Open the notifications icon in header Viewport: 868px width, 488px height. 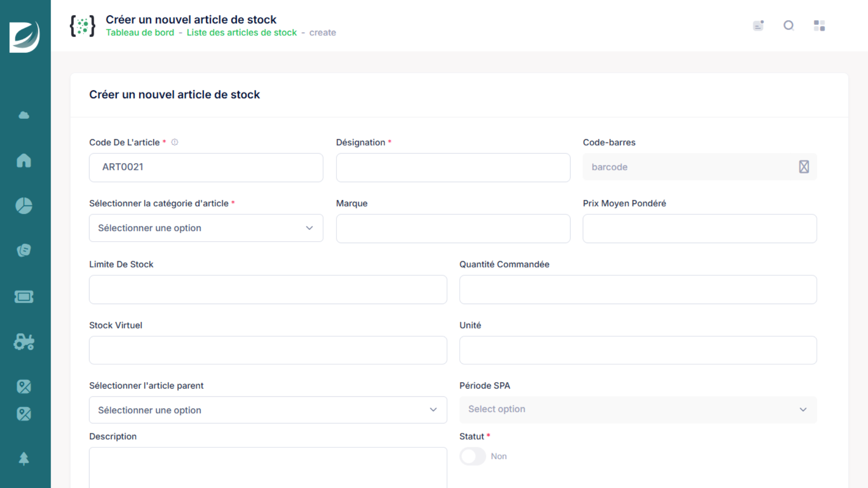[x=758, y=26]
